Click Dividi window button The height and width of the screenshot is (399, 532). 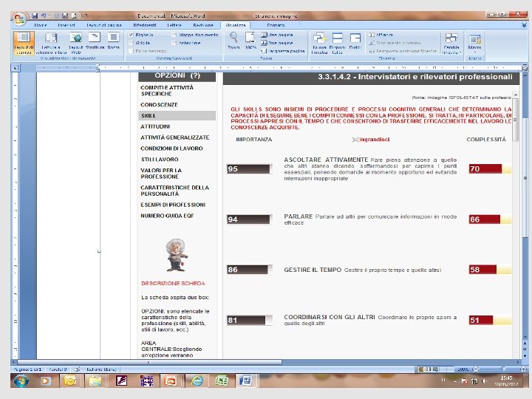(x=355, y=41)
